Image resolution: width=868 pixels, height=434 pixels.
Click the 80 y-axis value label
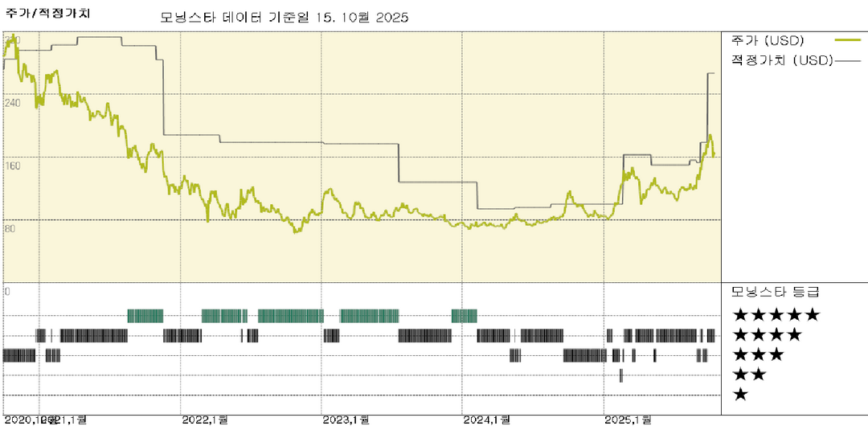point(10,228)
